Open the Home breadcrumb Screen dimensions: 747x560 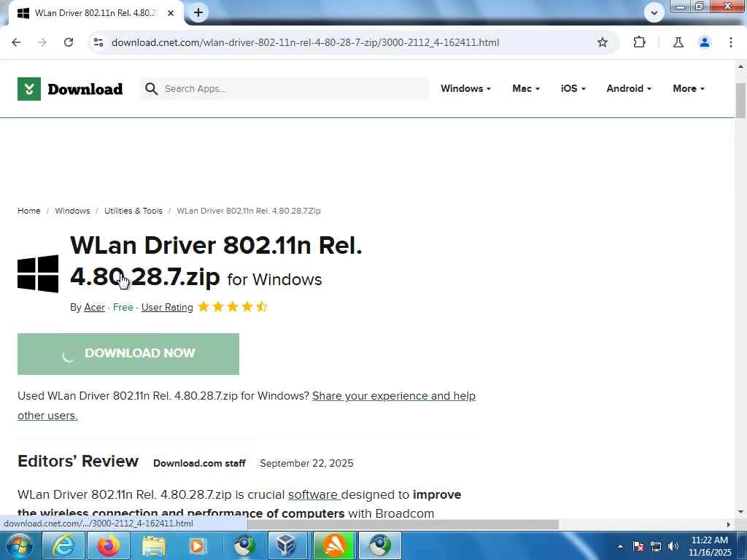[29, 211]
